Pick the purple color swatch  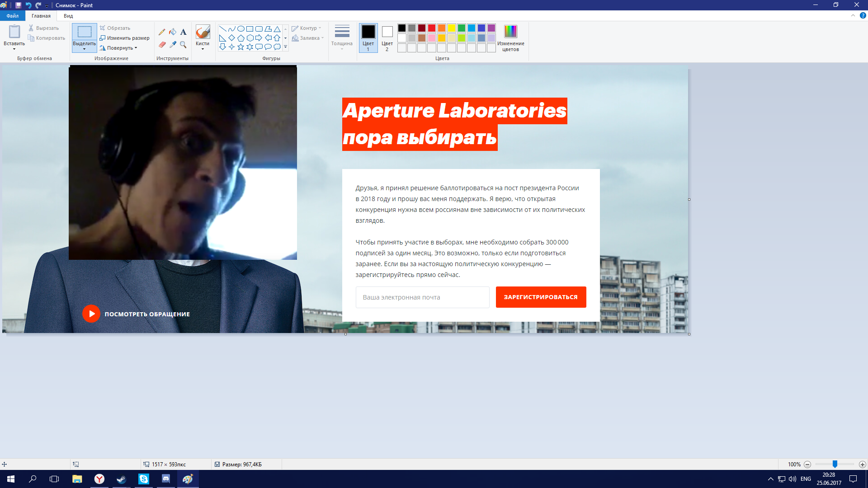[491, 28]
